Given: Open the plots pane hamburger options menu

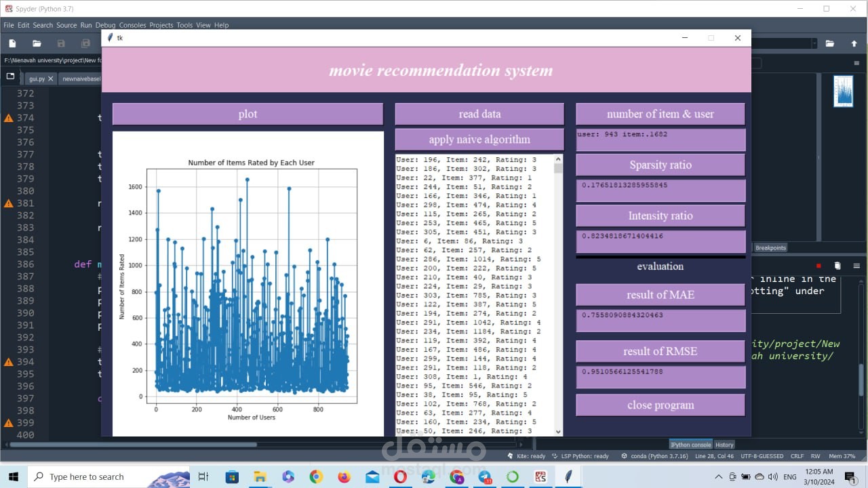Looking at the screenshot, I should tap(856, 63).
